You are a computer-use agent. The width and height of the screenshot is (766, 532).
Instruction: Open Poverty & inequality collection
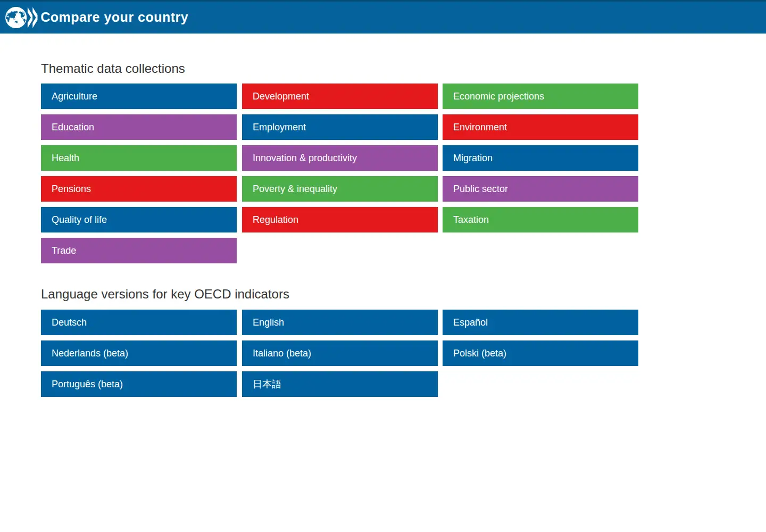pyautogui.click(x=340, y=189)
